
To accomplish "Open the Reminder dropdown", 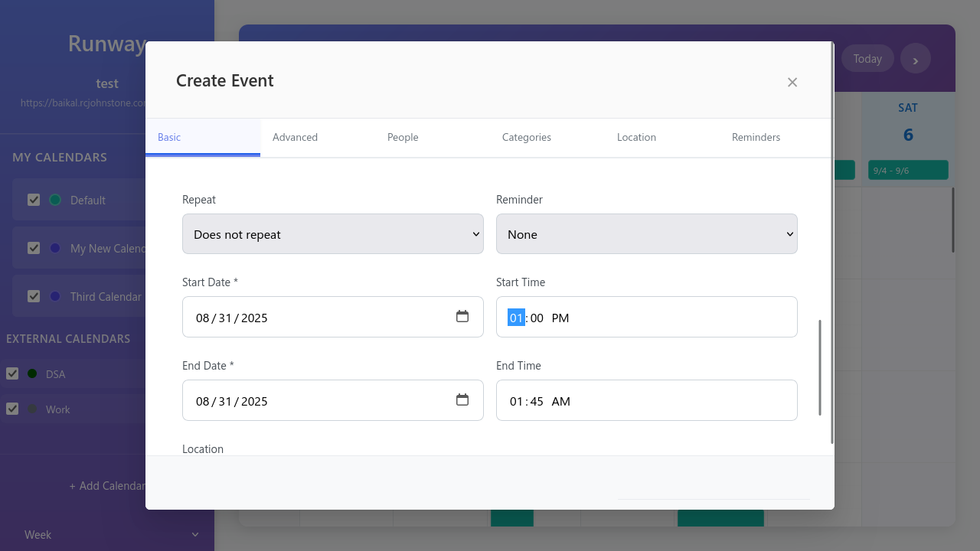I will tap(646, 234).
